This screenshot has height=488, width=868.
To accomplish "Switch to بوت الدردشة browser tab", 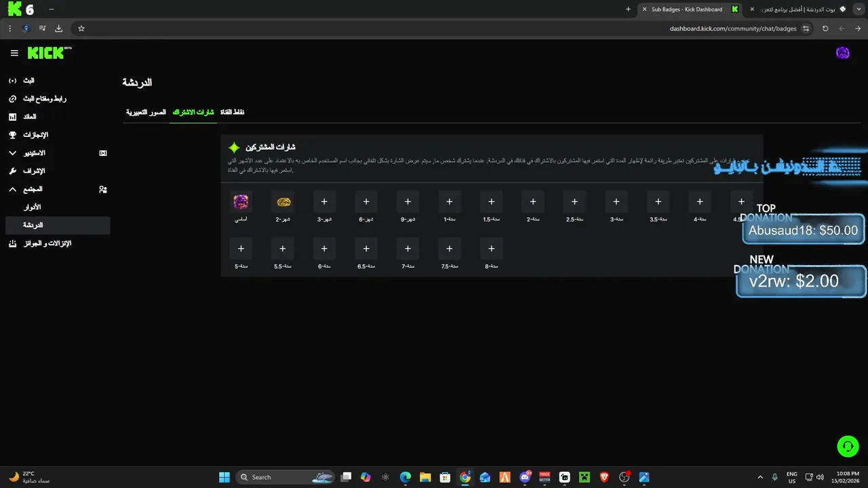I will coord(799,9).
